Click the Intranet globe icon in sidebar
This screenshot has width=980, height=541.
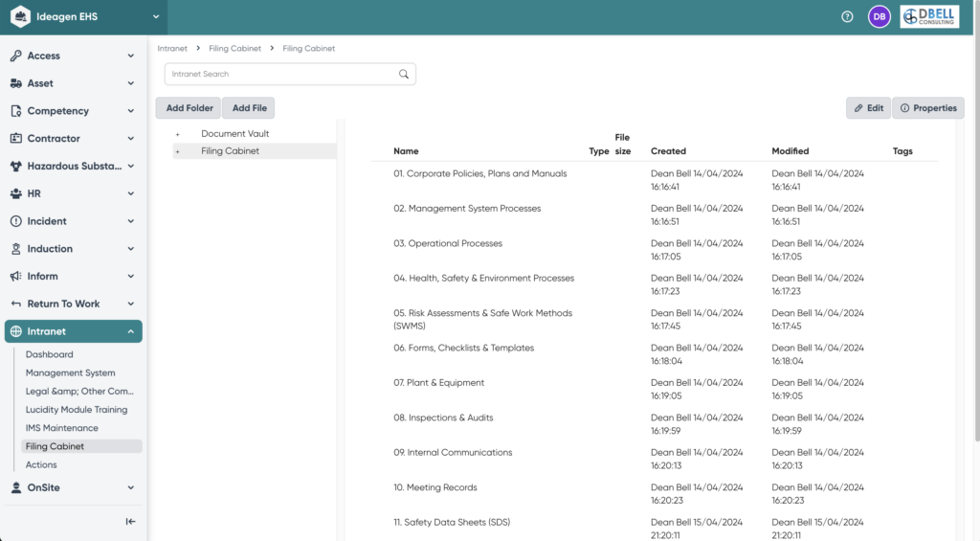tap(15, 331)
